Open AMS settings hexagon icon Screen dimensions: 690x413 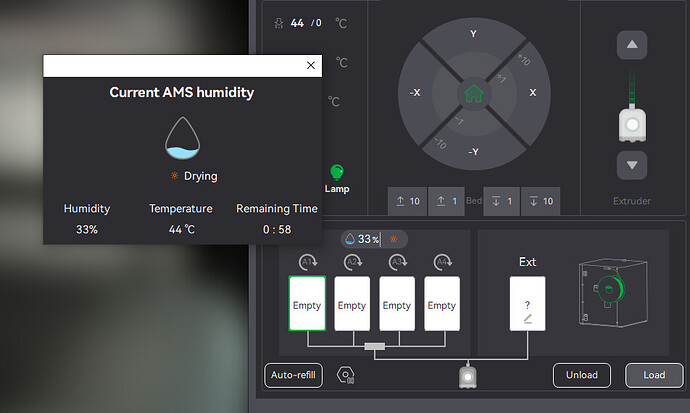[345, 375]
